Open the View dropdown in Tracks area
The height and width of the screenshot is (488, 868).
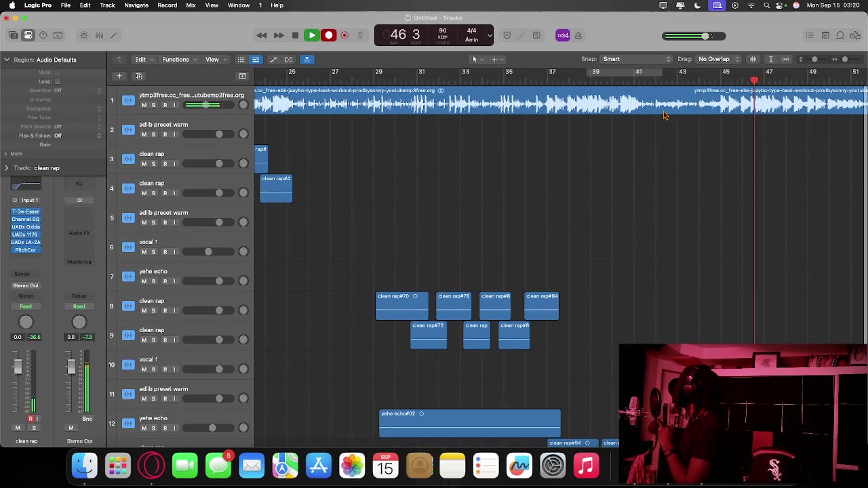point(216,60)
